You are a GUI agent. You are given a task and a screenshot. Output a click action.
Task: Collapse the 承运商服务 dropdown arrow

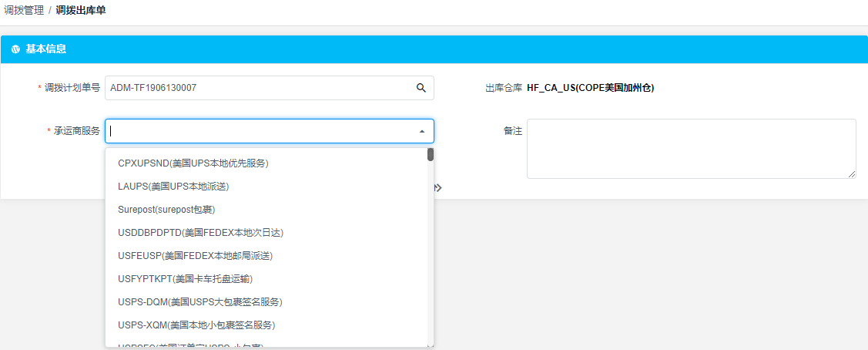coord(422,131)
